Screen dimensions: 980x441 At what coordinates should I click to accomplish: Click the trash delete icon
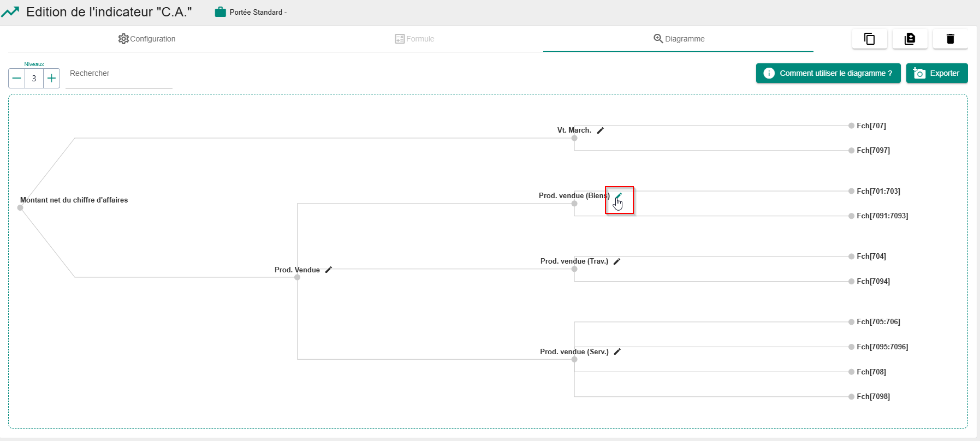point(950,39)
